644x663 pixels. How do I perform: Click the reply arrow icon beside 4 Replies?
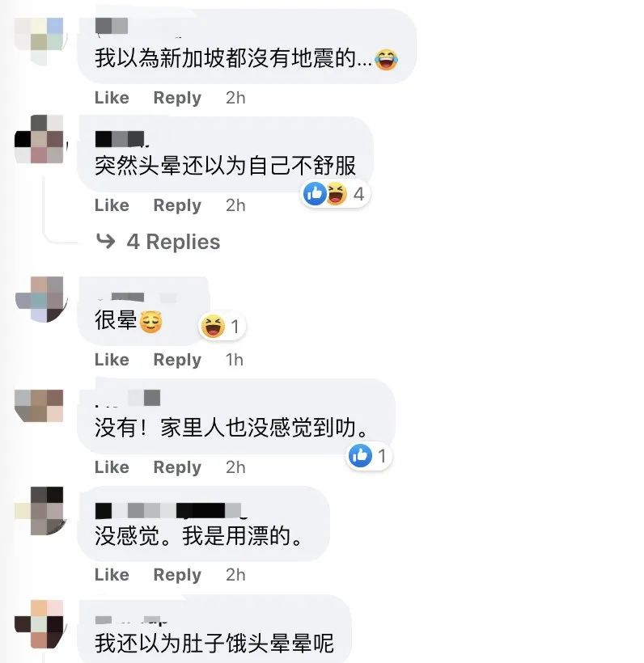tap(105, 241)
